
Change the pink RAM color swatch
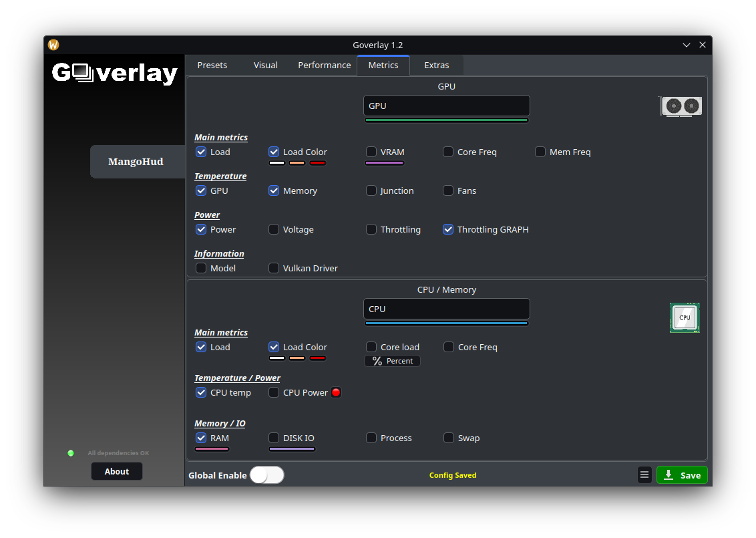(x=212, y=449)
